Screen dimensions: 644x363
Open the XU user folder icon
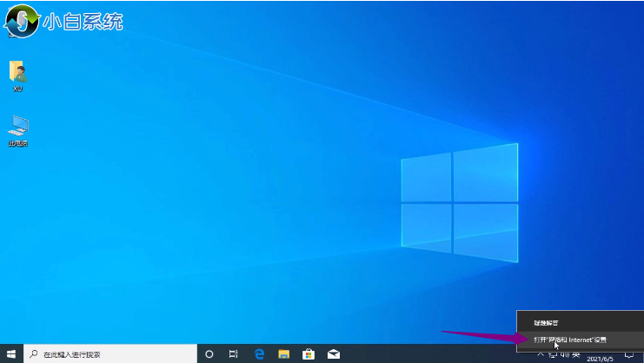[17, 76]
